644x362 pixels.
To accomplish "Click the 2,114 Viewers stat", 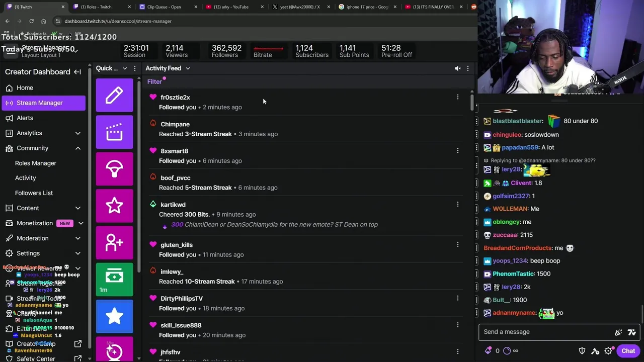I will coord(176,51).
